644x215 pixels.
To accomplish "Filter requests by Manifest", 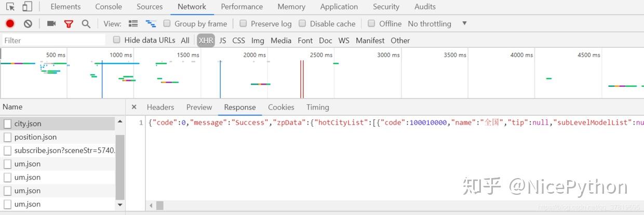I will pos(370,40).
